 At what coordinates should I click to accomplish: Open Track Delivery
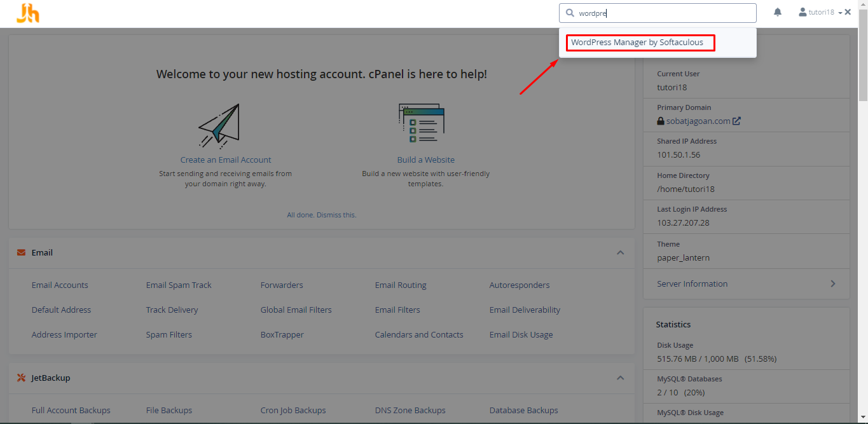[x=172, y=310]
